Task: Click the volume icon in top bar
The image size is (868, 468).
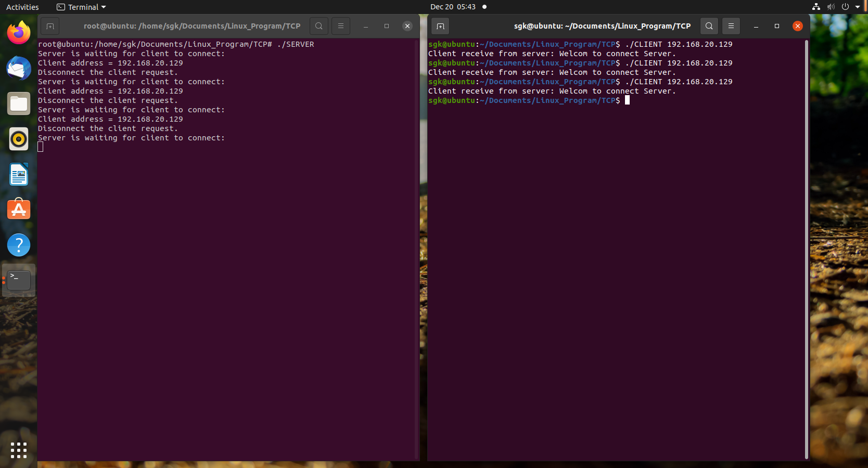Action: coord(831,7)
